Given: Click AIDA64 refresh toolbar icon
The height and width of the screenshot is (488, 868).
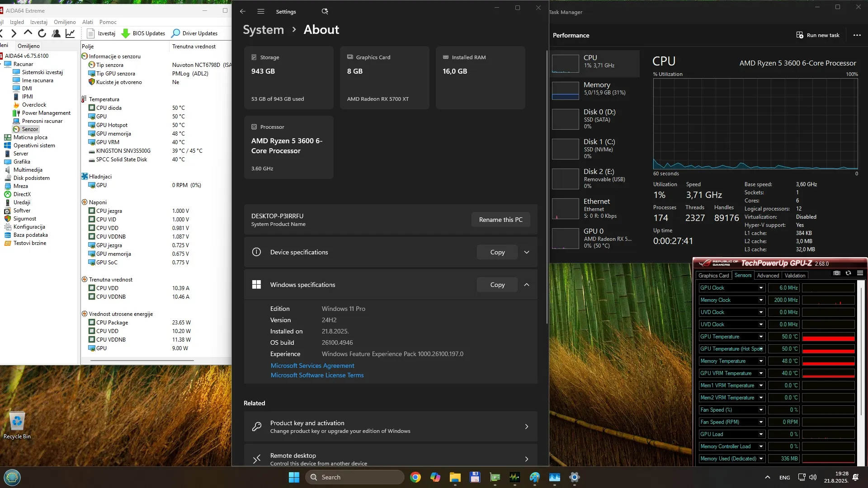Looking at the screenshot, I should pos(42,33).
